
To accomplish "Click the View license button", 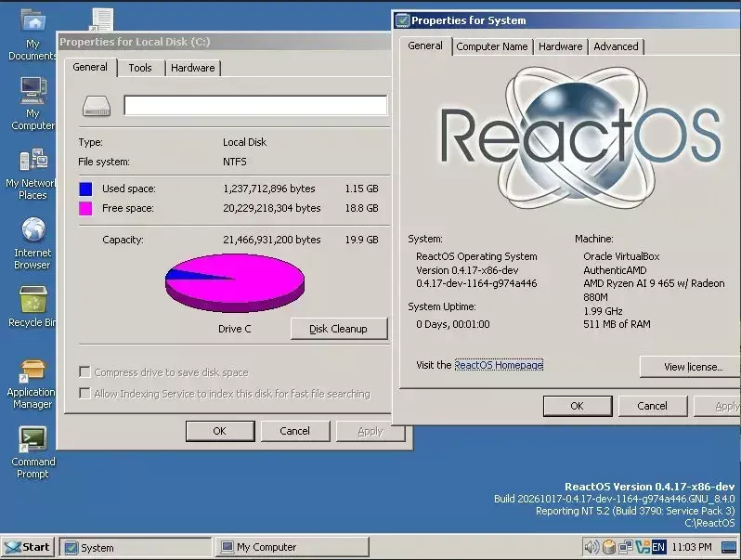I will pyautogui.click(x=691, y=367).
